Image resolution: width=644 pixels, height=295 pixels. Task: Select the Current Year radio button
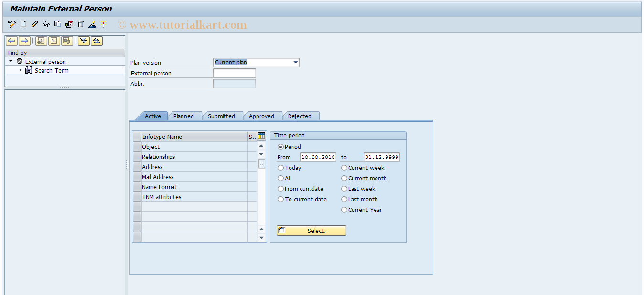pos(344,210)
